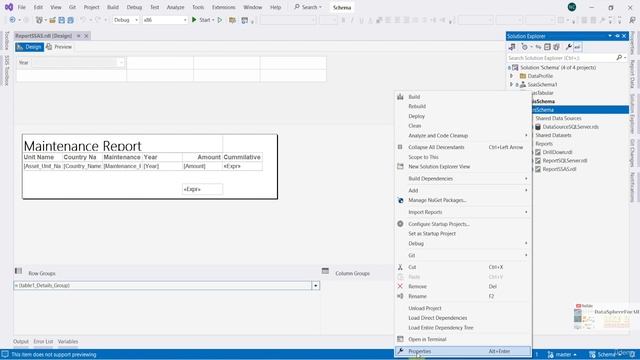The image size is (640, 360).
Task: Click Solution 'Schema' root node
Action: click(558, 67)
